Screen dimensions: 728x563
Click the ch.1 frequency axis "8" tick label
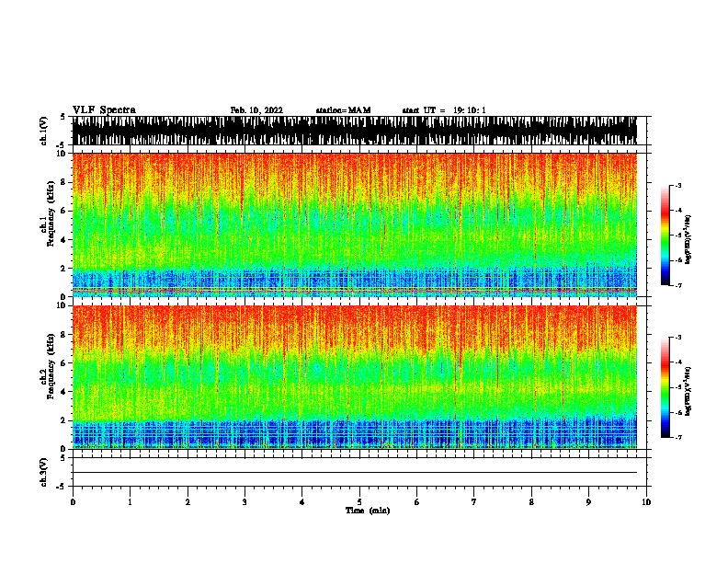63,182
